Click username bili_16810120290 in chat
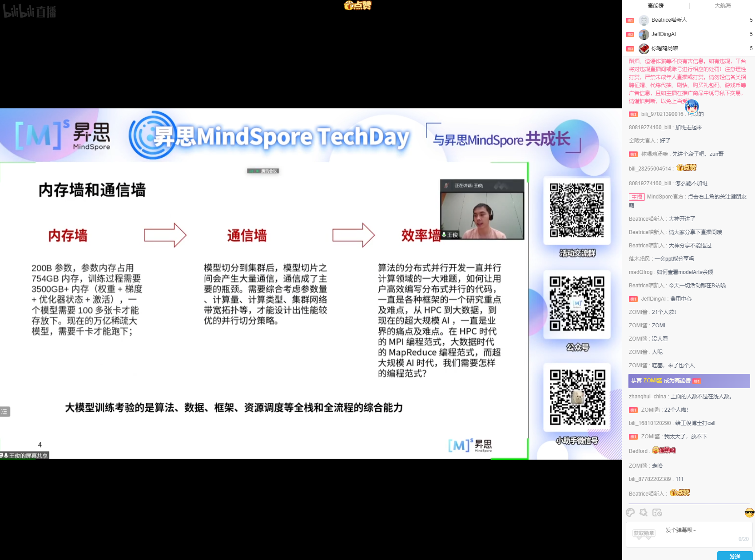Image resolution: width=755 pixels, height=560 pixels. click(650, 423)
